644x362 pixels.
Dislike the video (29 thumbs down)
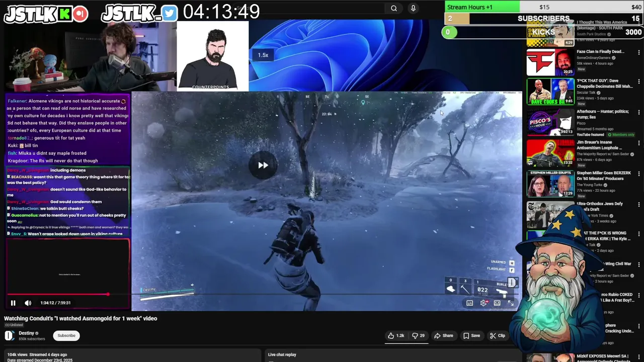click(x=418, y=335)
